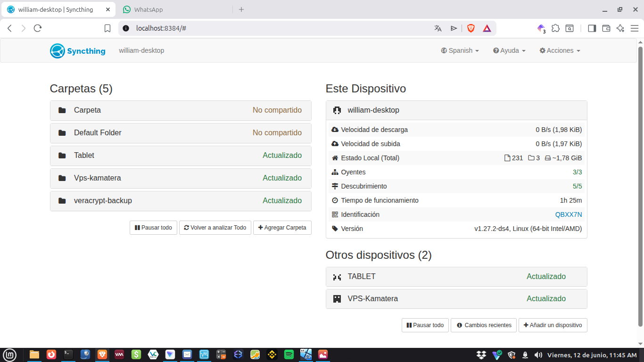
Task: Switch to the WhatsApp browser tab
Action: 173,9
